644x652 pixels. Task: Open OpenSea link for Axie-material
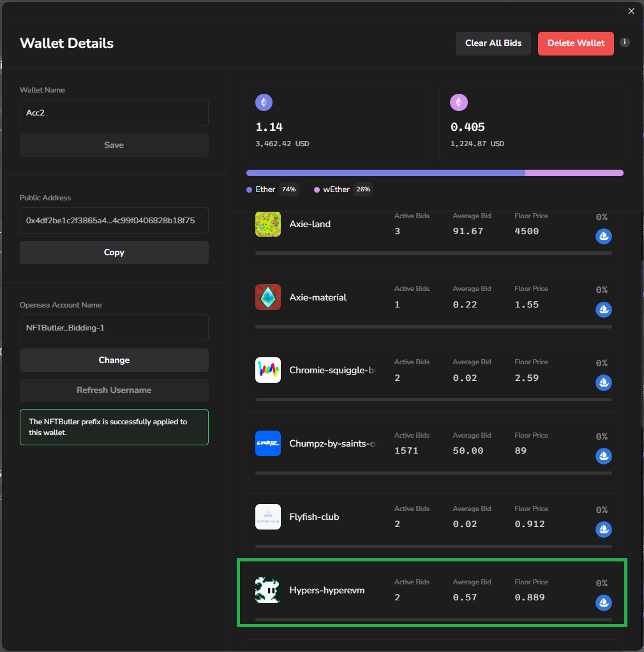tap(604, 310)
